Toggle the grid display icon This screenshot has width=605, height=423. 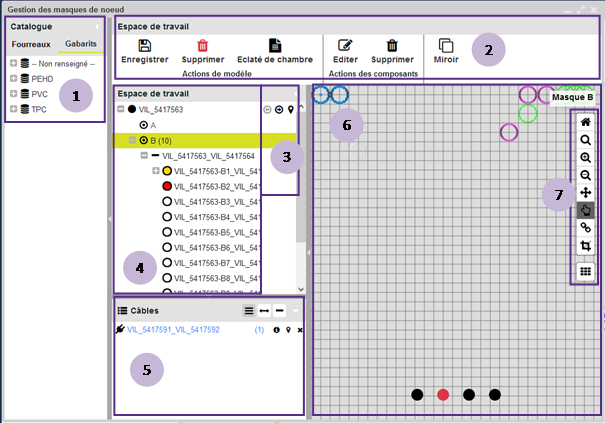coord(585,271)
